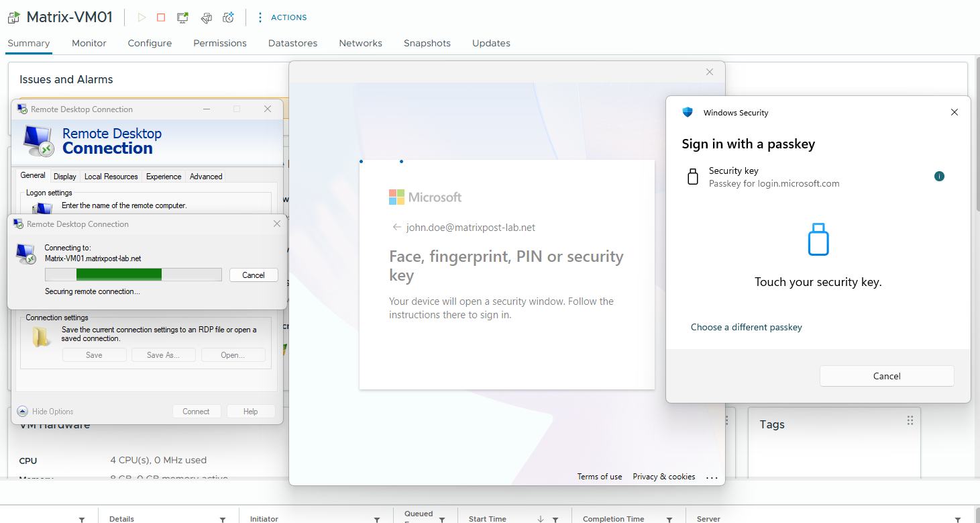Open the edit VM settings toolbar icon
980x523 pixels.
tap(207, 17)
